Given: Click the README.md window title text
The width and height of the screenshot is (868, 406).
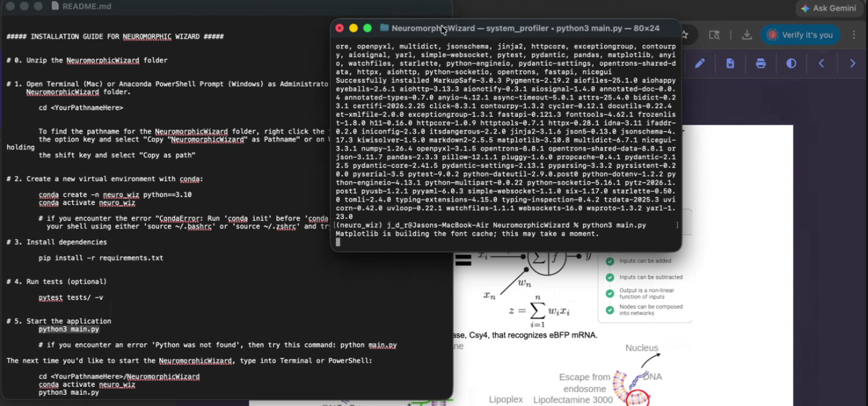Looking at the screenshot, I should pyautogui.click(x=87, y=7).
